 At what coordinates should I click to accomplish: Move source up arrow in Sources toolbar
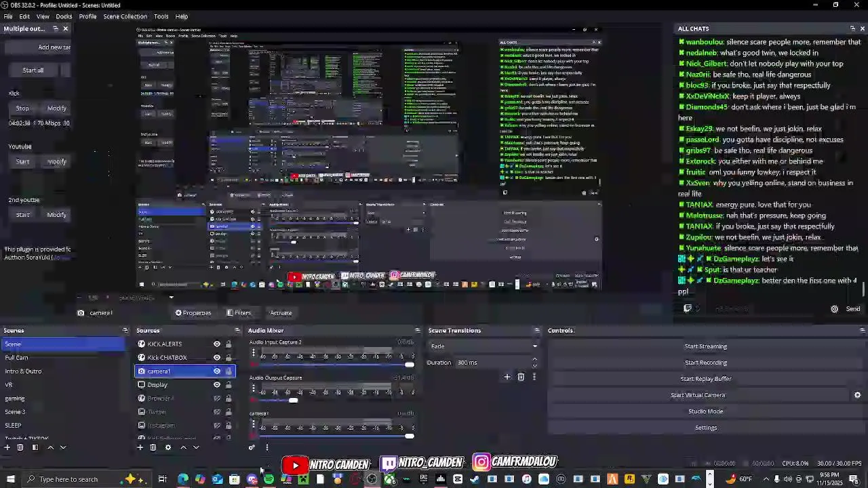(x=183, y=447)
